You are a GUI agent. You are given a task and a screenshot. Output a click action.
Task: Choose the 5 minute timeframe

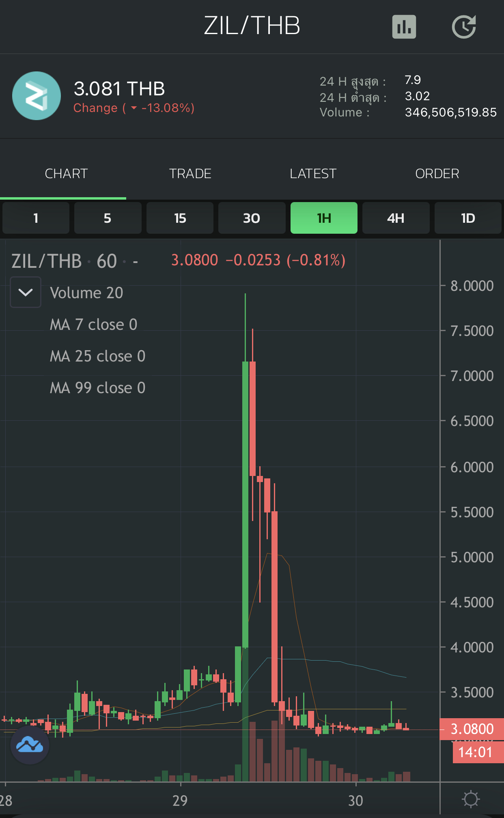108,218
